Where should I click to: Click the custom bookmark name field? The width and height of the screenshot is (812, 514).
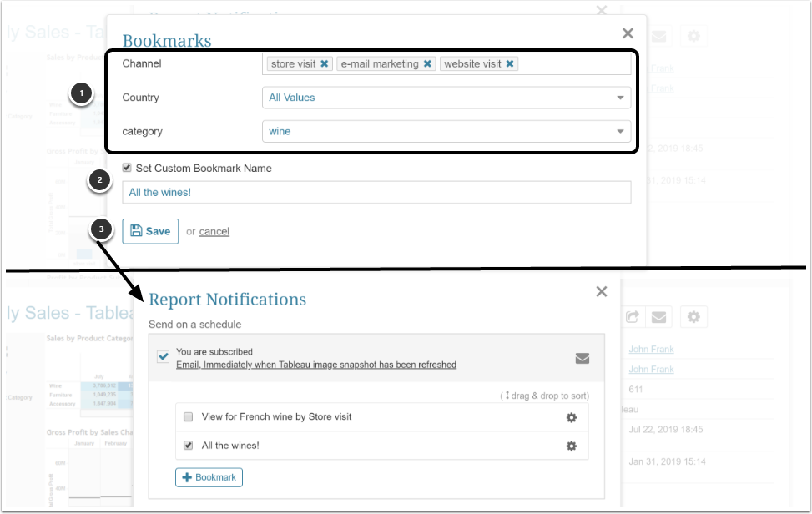coord(376,193)
